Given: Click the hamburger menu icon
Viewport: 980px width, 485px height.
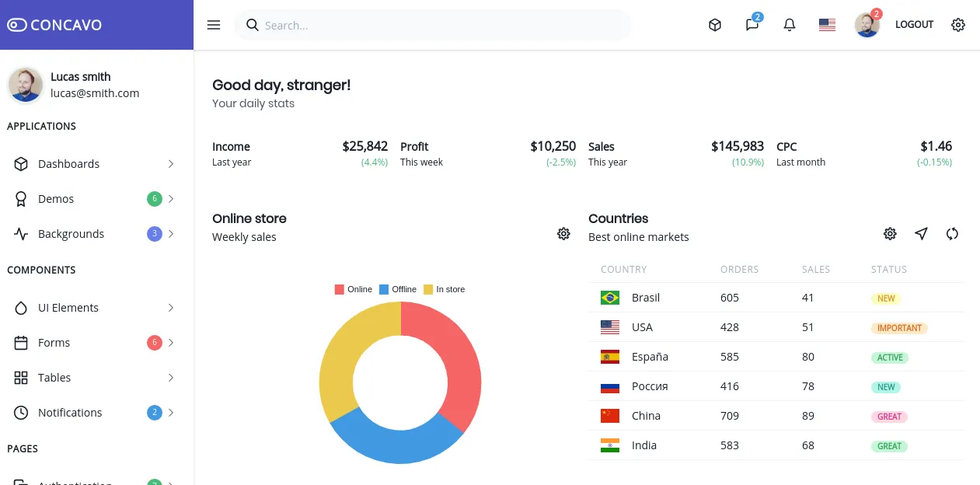Looking at the screenshot, I should (x=214, y=25).
